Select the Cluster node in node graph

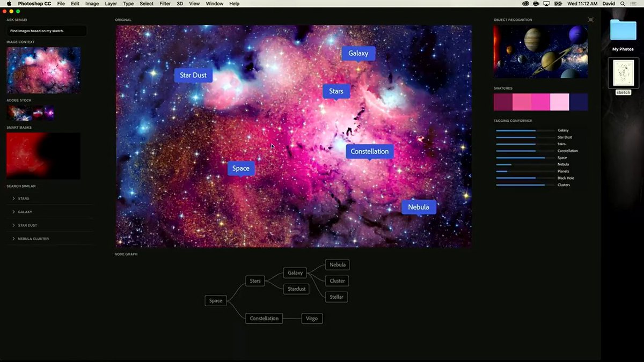tap(338, 281)
